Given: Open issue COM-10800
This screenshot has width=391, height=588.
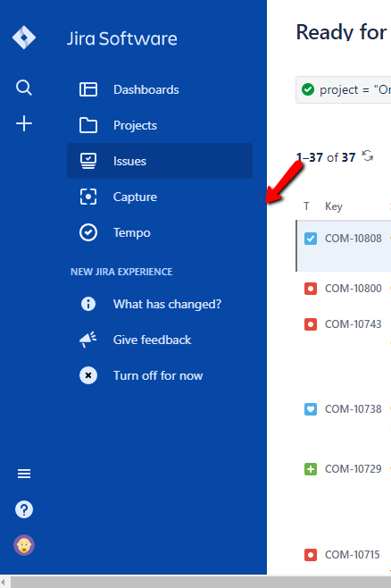Looking at the screenshot, I should (x=354, y=289).
